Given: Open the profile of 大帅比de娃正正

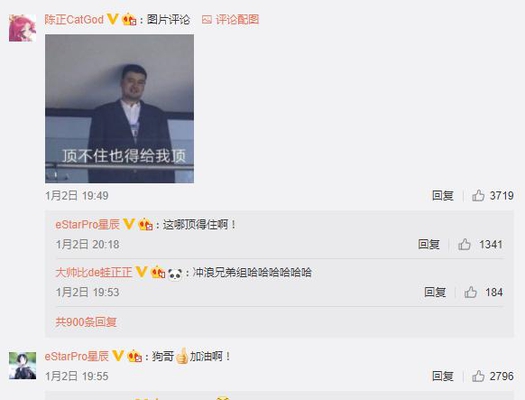Looking at the screenshot, I should click(94, 272).
